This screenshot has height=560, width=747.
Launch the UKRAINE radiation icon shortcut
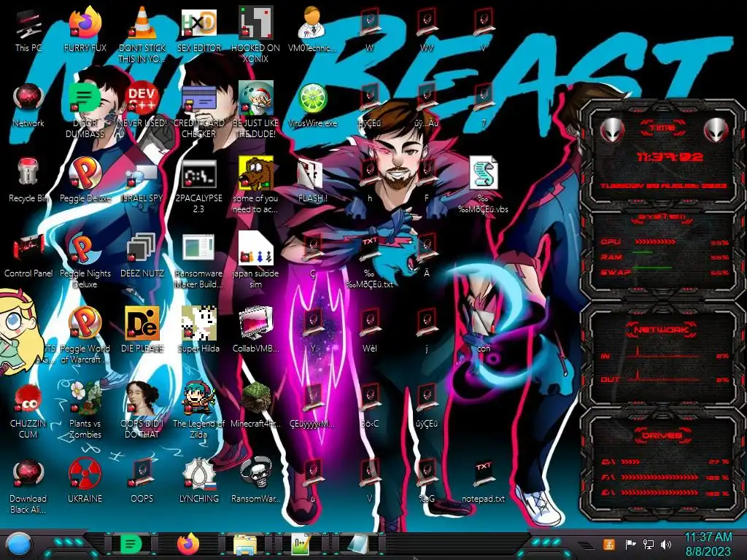point(85,480)
